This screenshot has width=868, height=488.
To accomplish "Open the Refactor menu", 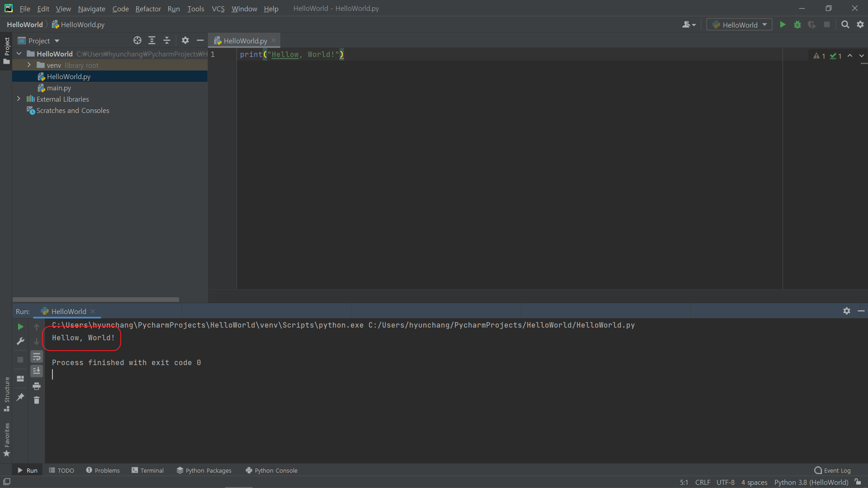I will point(148,9).
